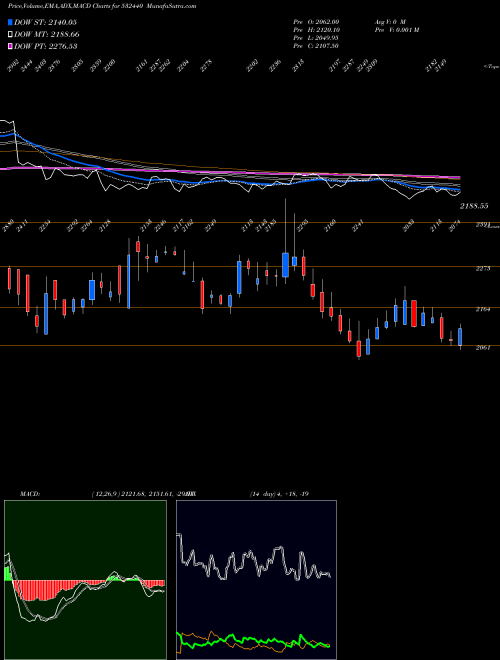Click the white DOW MT legend swatch

coord(10,34)
